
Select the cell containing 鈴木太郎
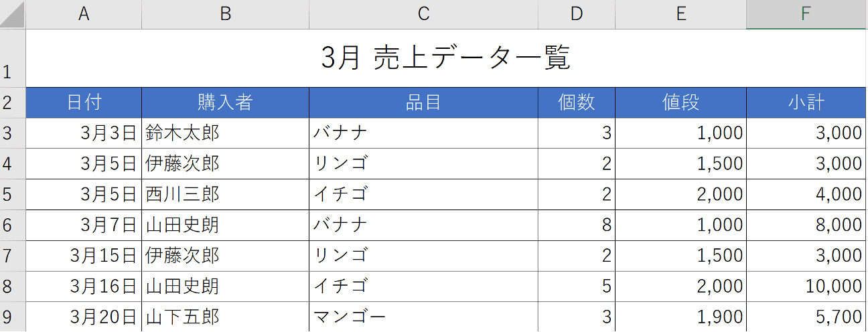point(225,133)
